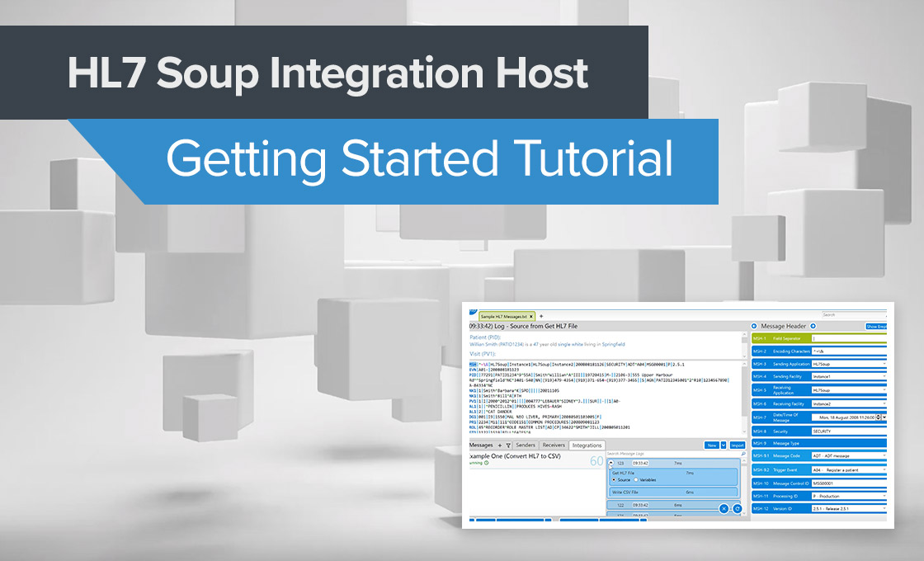Open the MSH-3 Sending Application dropdown
Screen dimensions: 924x561
click(x=884, y=364)
